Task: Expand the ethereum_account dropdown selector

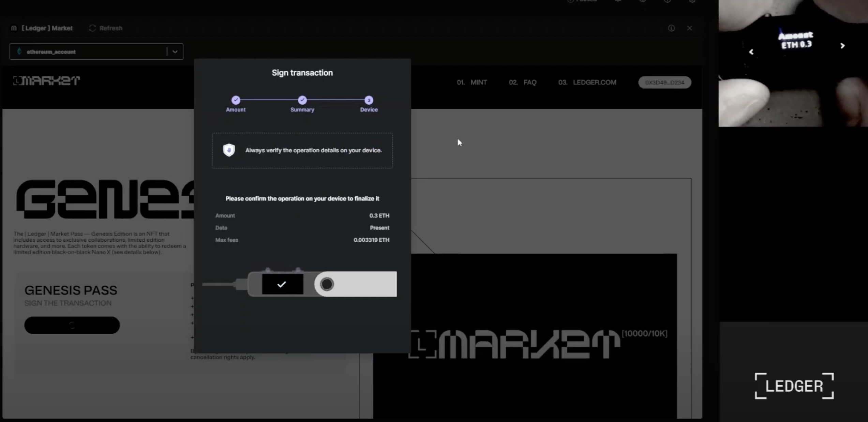Action: (x=175, y=51)
